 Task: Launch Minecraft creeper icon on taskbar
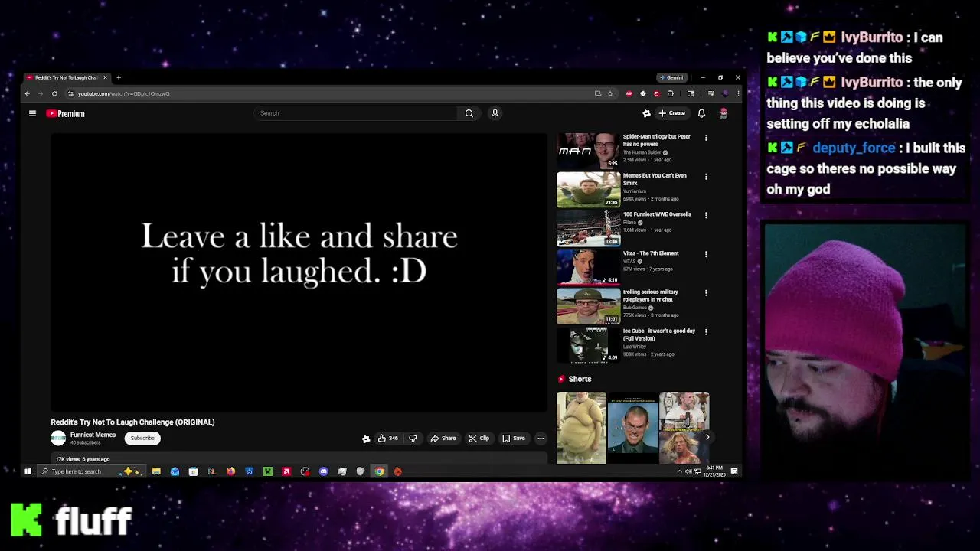click(268, 471)
